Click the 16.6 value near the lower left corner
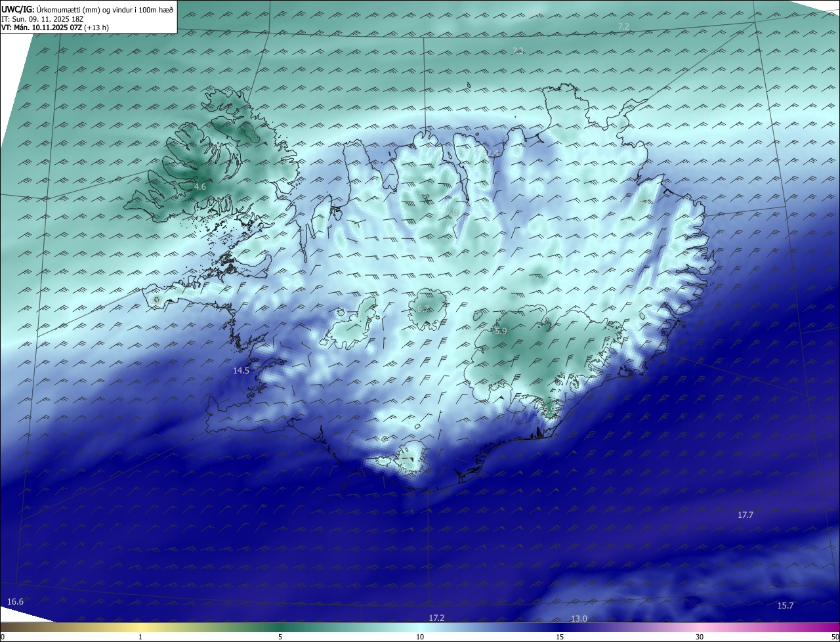 (16, 601)
